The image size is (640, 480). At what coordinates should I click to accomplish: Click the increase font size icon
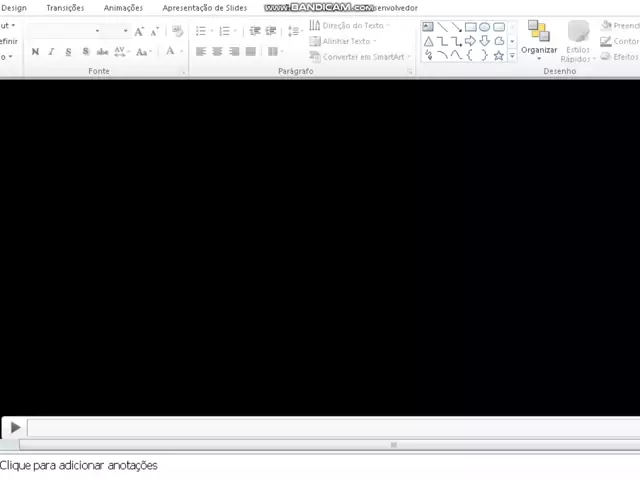[x=139, y=31]
